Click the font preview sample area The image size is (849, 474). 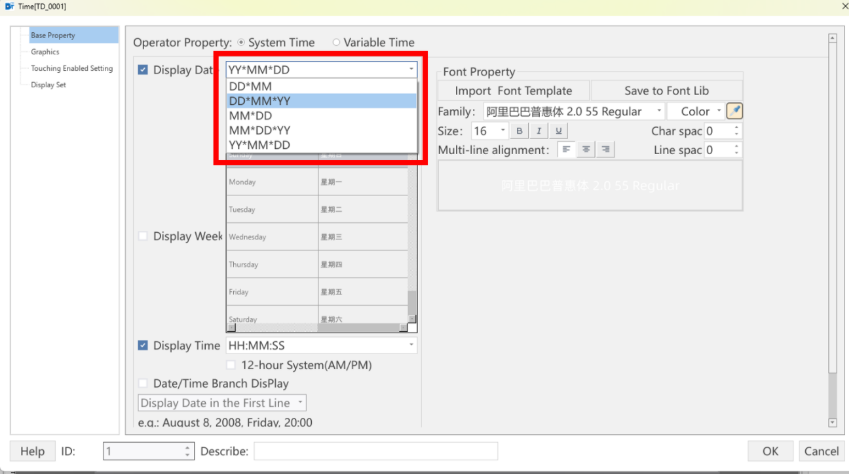(590, 186)
